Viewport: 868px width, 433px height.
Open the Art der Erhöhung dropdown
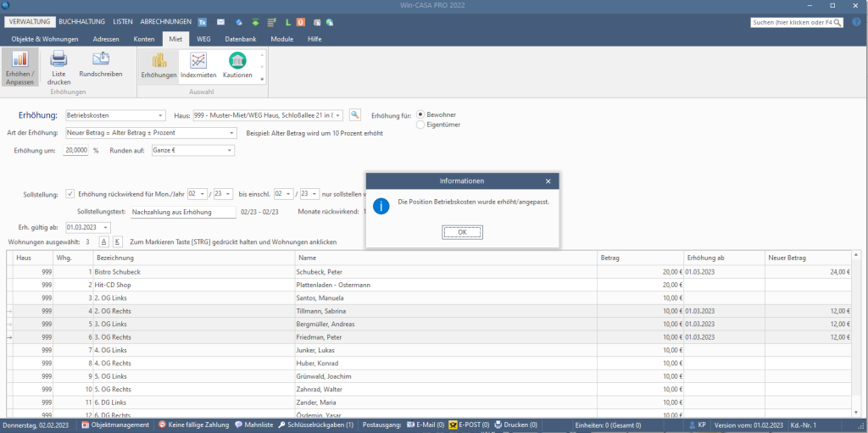231,133
